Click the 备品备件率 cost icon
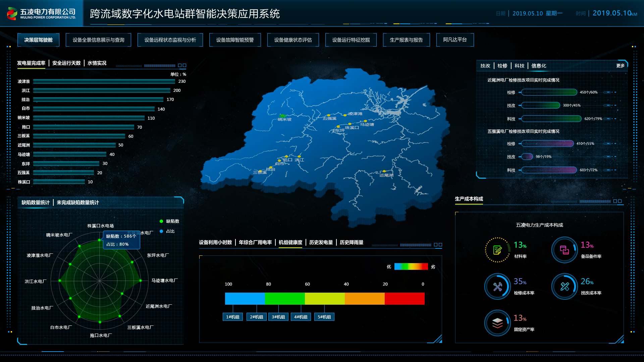644x362 pixels. click(x=565, y=250)
